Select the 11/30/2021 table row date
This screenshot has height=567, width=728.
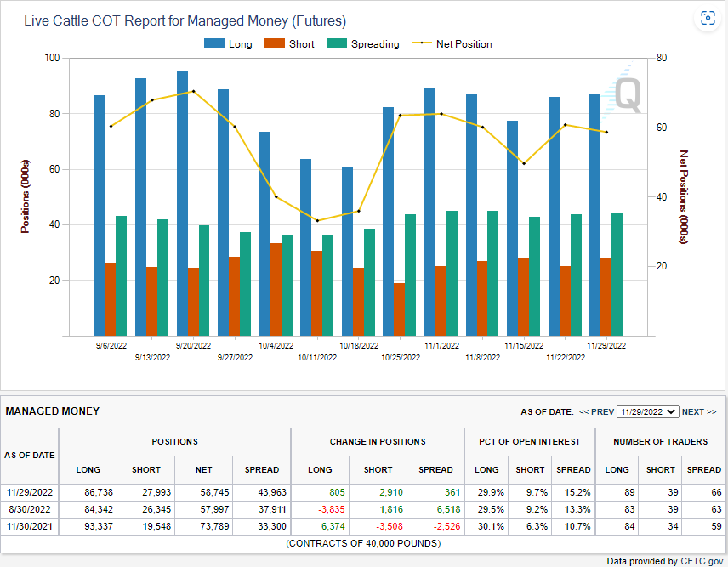coord(30,527)
